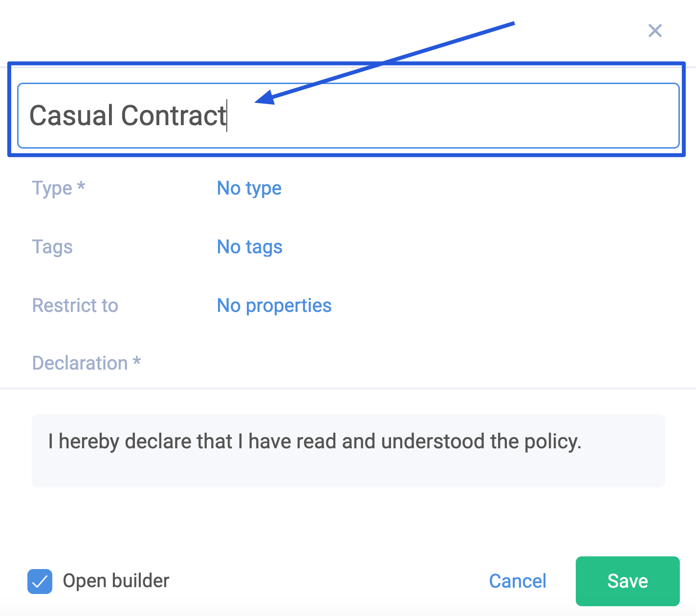Add tags by clicking No tags

tap(249, 247)
